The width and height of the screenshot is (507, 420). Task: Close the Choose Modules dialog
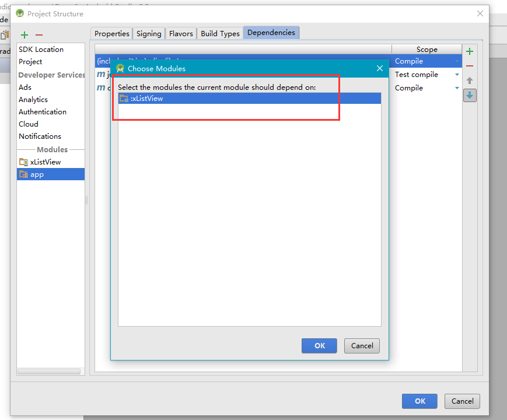click(380, 68)
